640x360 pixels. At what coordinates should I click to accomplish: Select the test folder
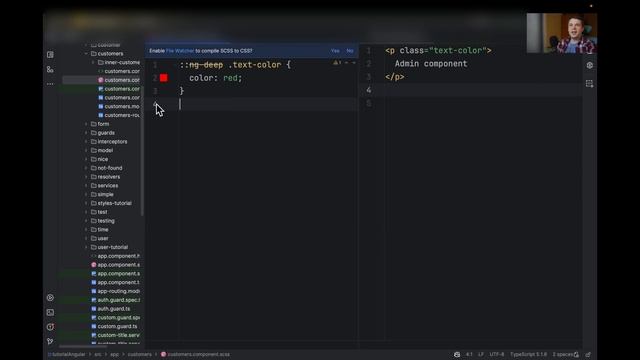(x=102, y=212)
